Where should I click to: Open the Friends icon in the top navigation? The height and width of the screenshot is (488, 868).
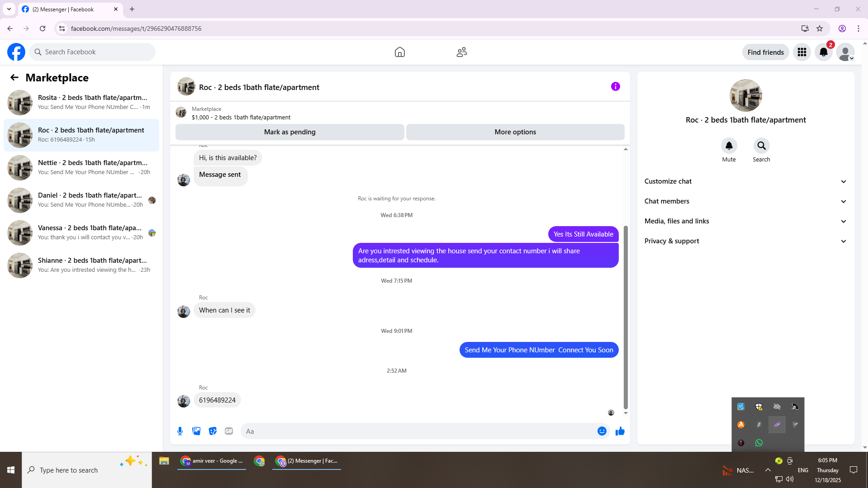(461, 52)
